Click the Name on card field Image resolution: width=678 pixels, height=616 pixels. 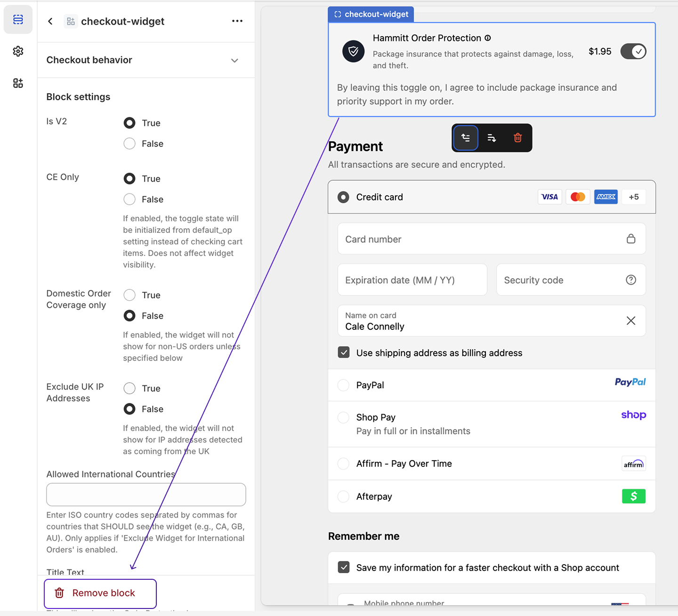tap(492, 320)
